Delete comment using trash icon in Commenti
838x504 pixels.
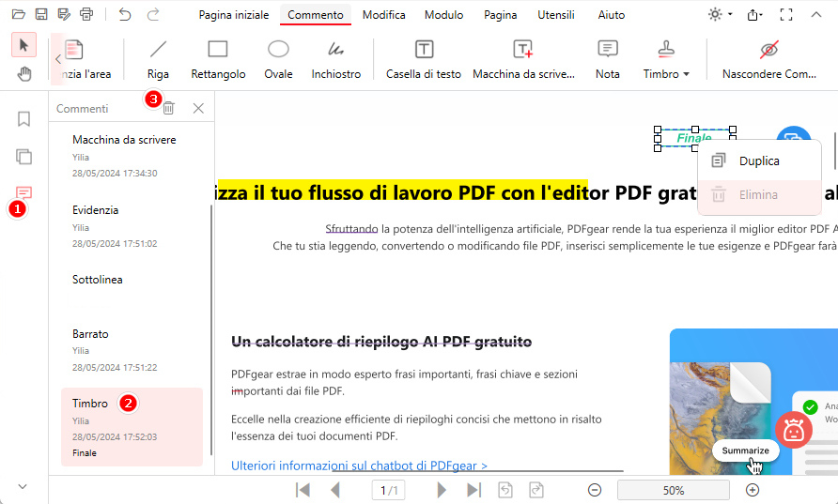click(169, 108)
